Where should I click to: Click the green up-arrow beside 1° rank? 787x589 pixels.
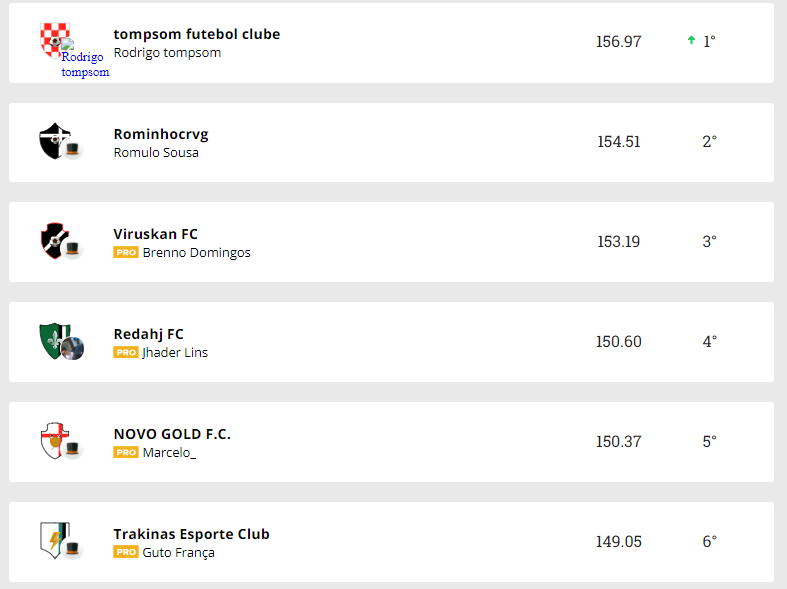pyautogui.click(x=690, y=41)
